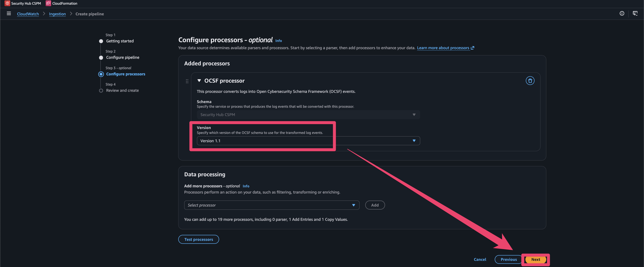Go to Getting started step

tap(120, 41)
